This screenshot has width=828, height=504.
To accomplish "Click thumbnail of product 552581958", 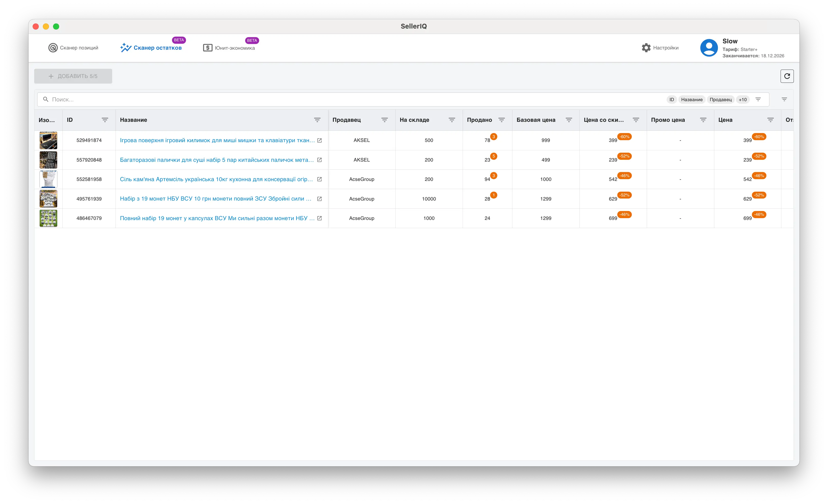I will 48,179.
